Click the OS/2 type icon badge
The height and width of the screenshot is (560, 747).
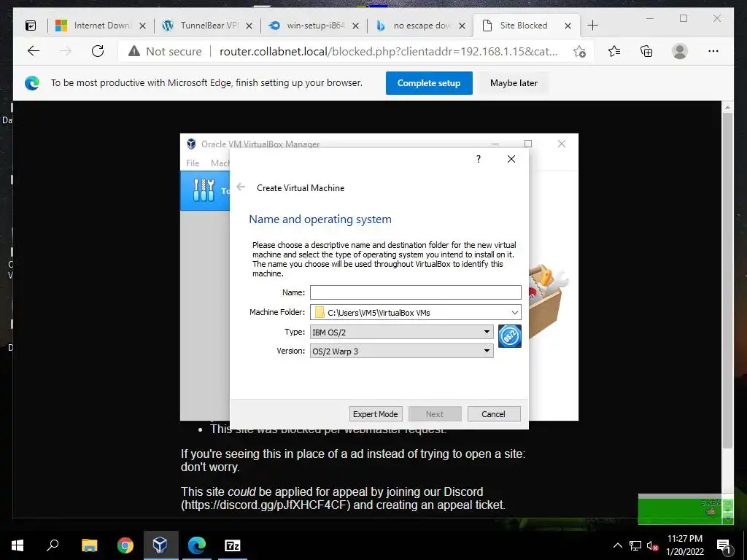(510, 336)
